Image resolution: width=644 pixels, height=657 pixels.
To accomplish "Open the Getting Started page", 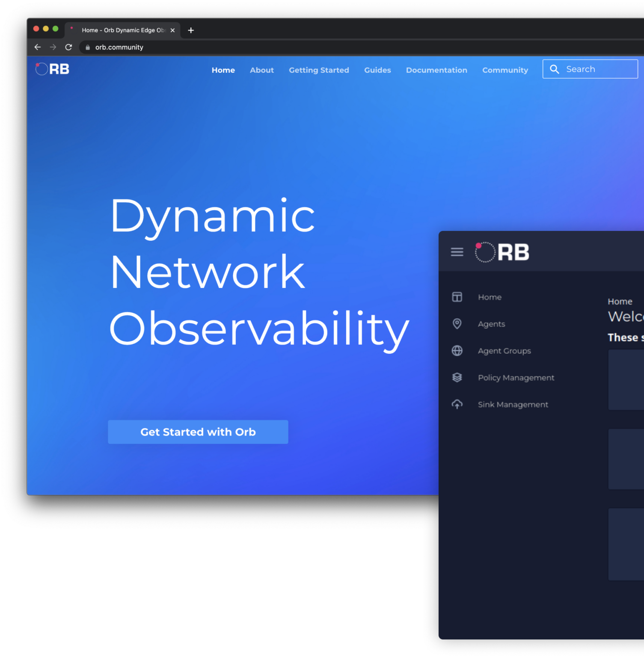I will 318,70.
